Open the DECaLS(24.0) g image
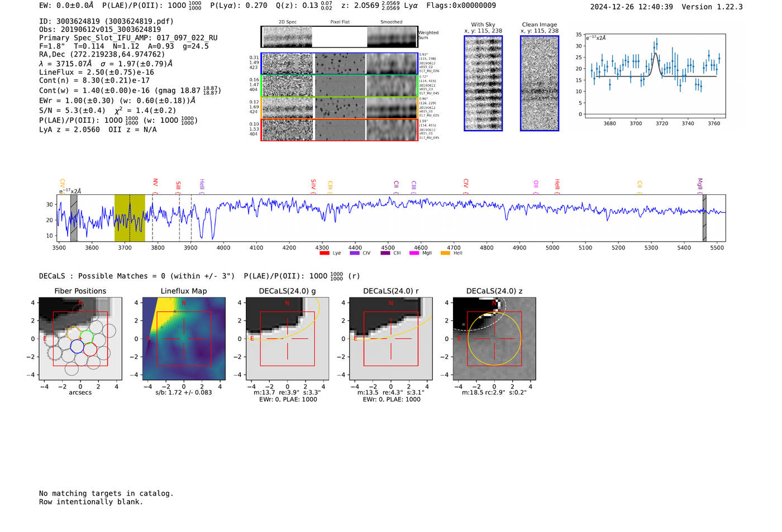Viewport: 782px width, 532px height. [287, 338]
